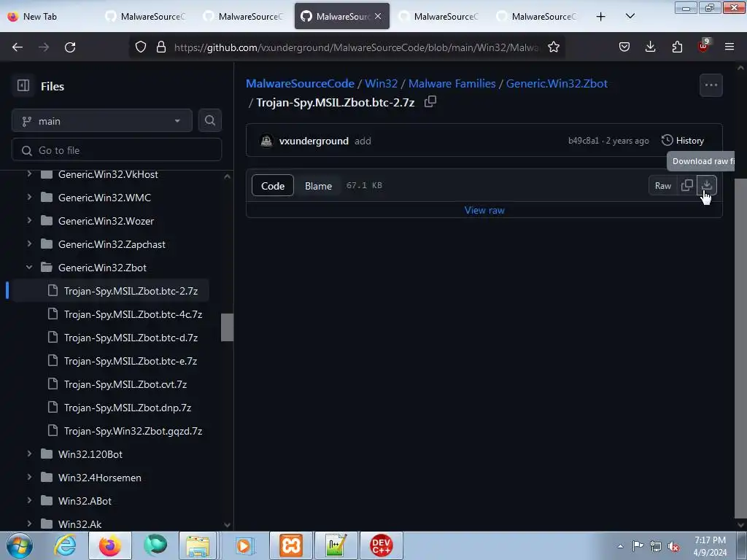Collapse the Files side panel icon
The width and height of the screenshot is (747, 560).
click(23, 86)
